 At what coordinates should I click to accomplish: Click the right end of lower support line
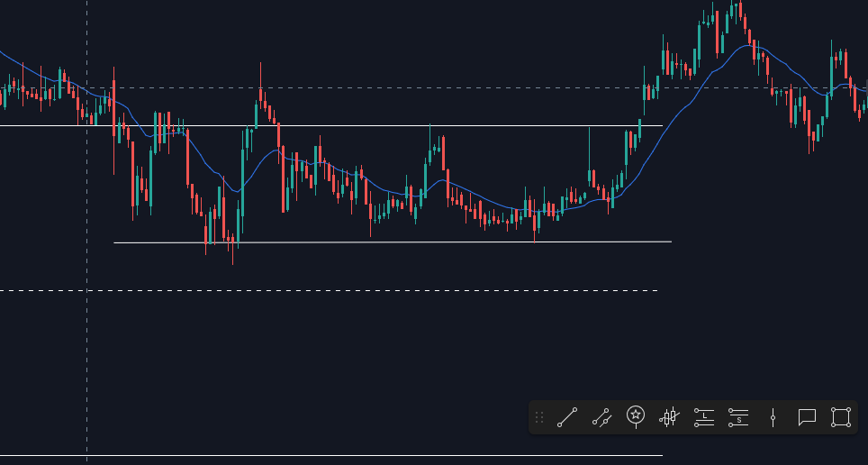671,242
